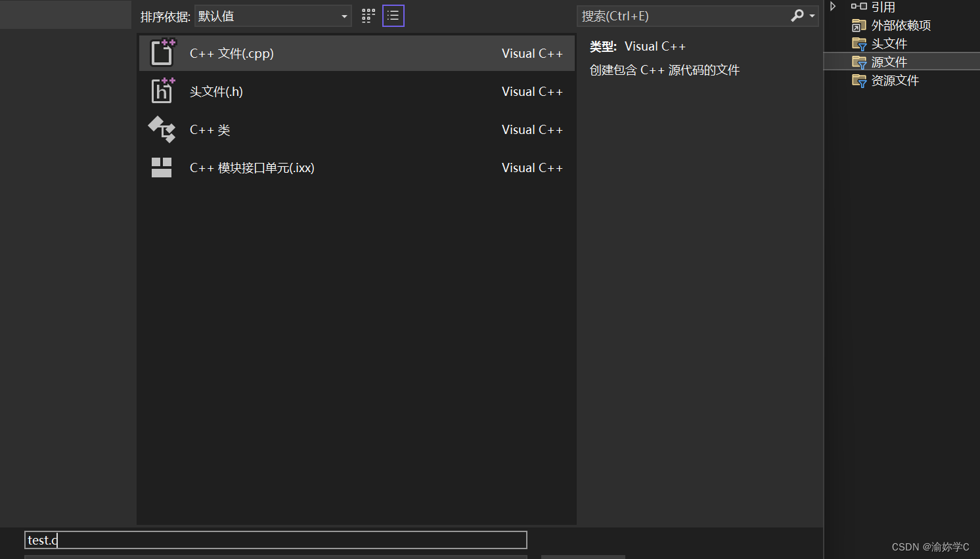The width and height of the screenshot is (980, 559).
Task: Click Visual C++ label in the 头文件(.h) row
Action: click(532, 91)
